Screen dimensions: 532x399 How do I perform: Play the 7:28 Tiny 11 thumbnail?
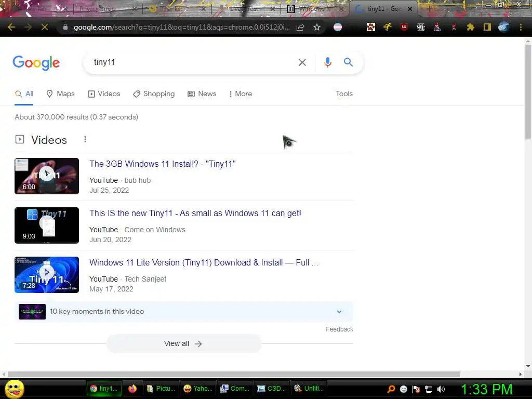47,275
